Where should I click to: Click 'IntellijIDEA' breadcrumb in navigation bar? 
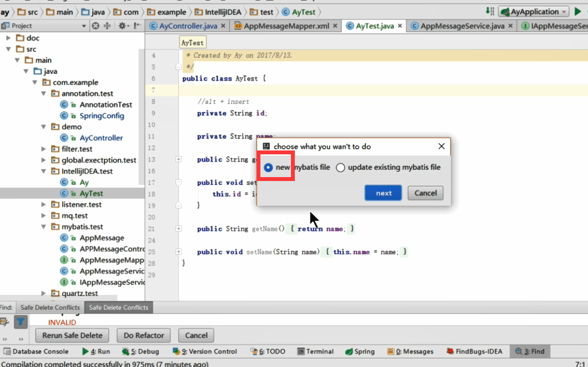coord(218,12)
